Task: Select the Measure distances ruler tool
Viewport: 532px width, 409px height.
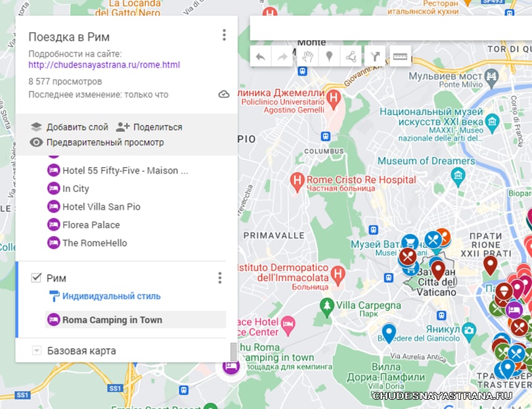Action: coord(401,57)
